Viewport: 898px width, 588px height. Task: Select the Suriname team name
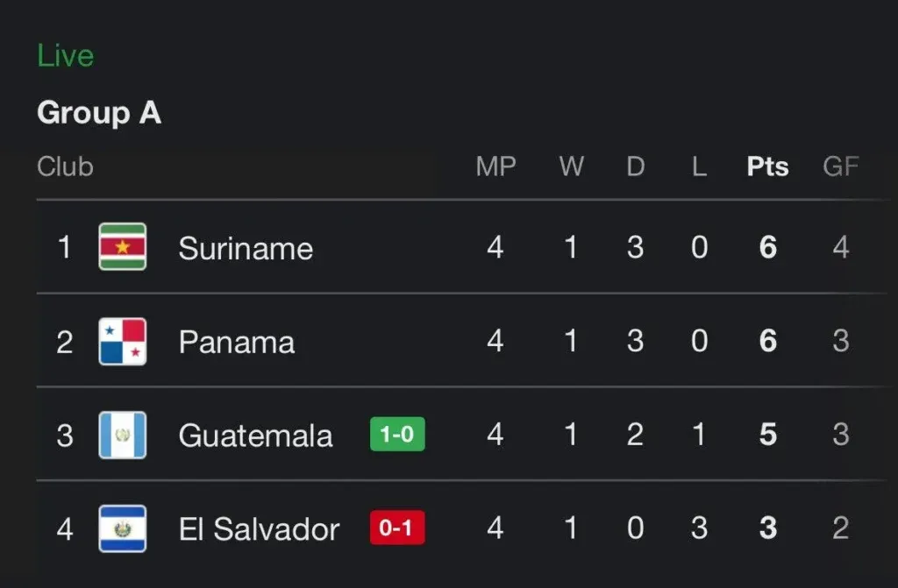(x=246, y=248)
